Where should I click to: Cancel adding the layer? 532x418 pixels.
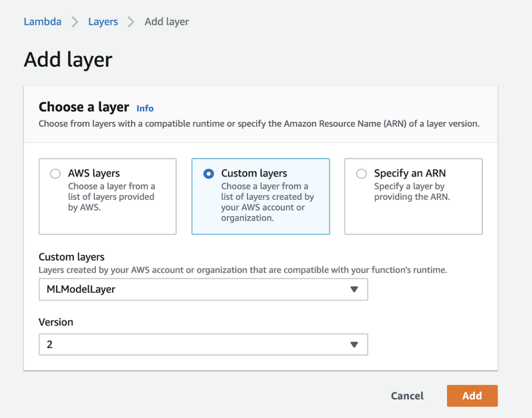click(407, 396)
